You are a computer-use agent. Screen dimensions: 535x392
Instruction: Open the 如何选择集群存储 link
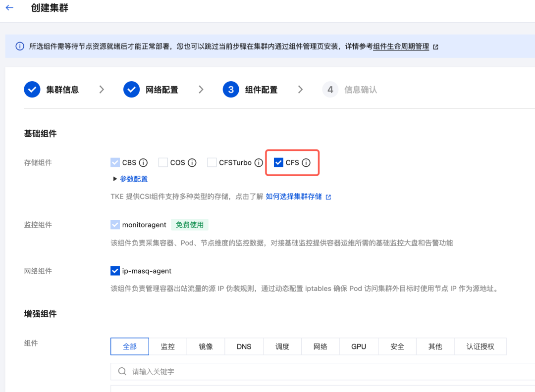point(295,196)
